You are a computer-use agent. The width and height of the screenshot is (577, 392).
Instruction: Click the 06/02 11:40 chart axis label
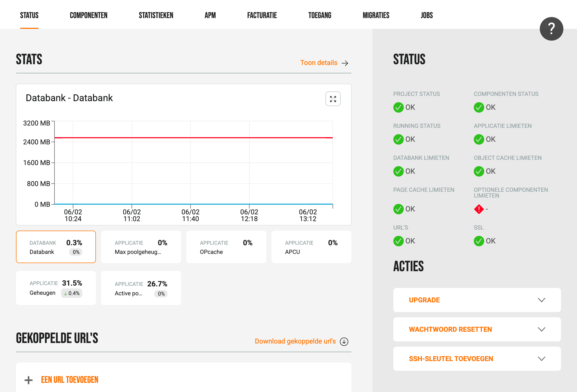click(x=190, y=215)
